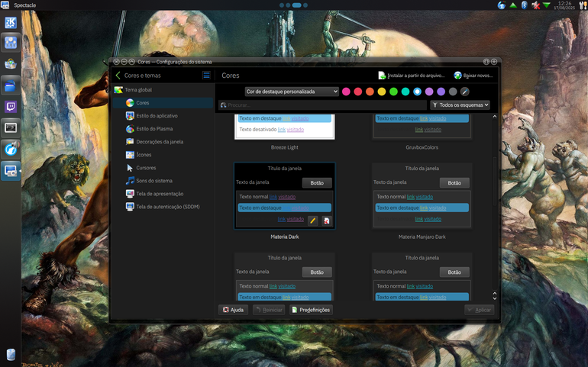Viewport: 588px width, 367px height.
Task: Open Ajuda help button
Action: (233, 310)
